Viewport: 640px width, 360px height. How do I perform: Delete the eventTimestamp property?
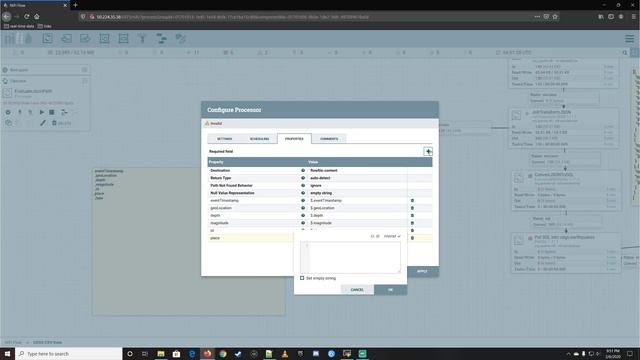[412, 200]
